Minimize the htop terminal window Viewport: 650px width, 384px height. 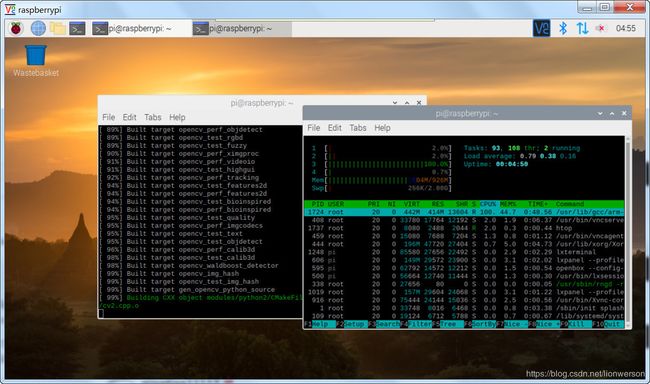[x=600, y=113]
